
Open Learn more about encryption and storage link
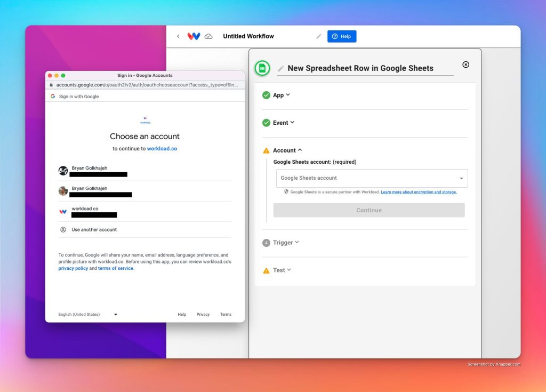(419, 192)
